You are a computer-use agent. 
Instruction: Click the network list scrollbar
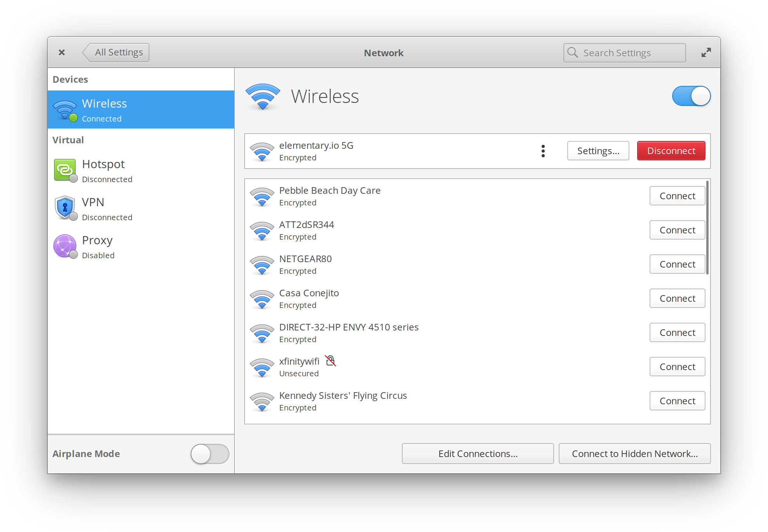[707, 228]
